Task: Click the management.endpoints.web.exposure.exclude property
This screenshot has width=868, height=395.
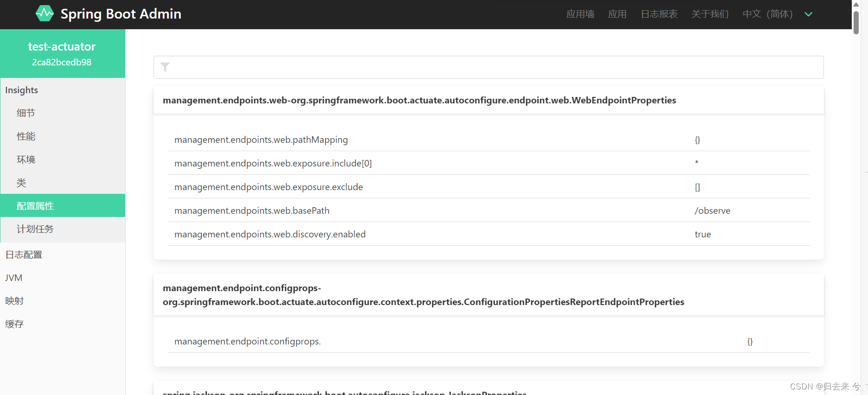Action: 268,187
